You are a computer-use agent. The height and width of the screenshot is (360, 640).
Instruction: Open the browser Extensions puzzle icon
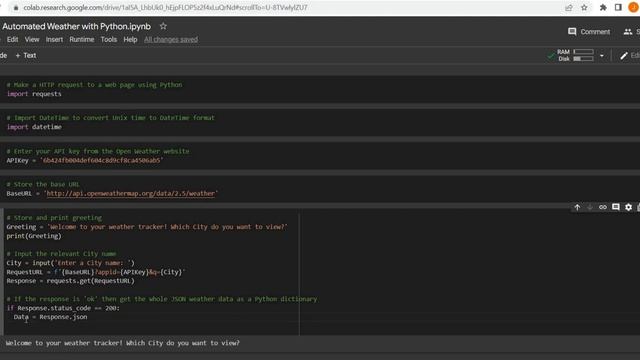click(603, 8)
